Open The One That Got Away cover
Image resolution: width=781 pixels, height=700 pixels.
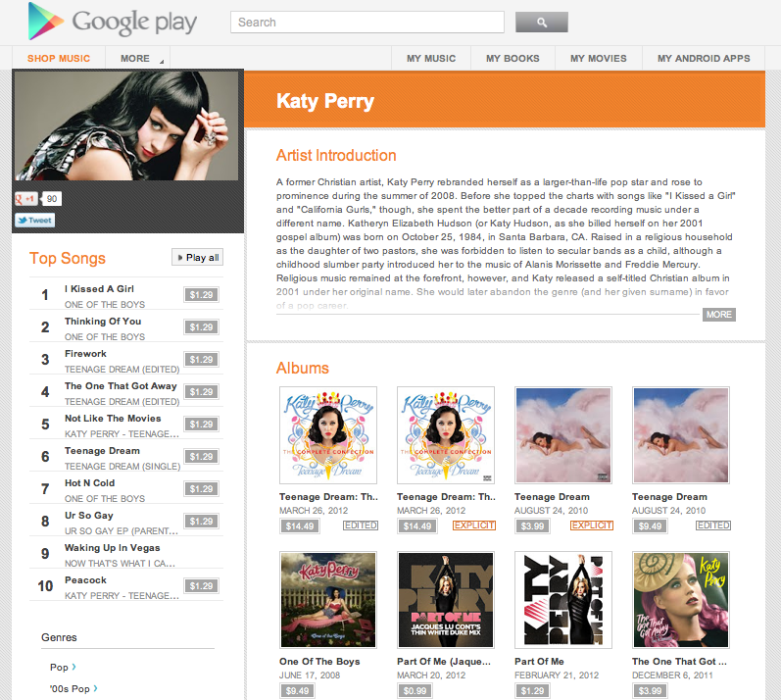pos(681,600)
